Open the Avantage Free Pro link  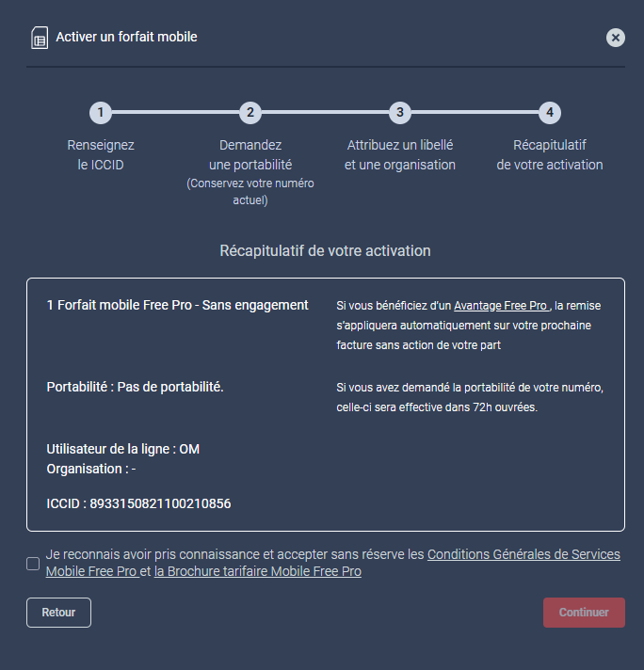[x=502, y=306]
